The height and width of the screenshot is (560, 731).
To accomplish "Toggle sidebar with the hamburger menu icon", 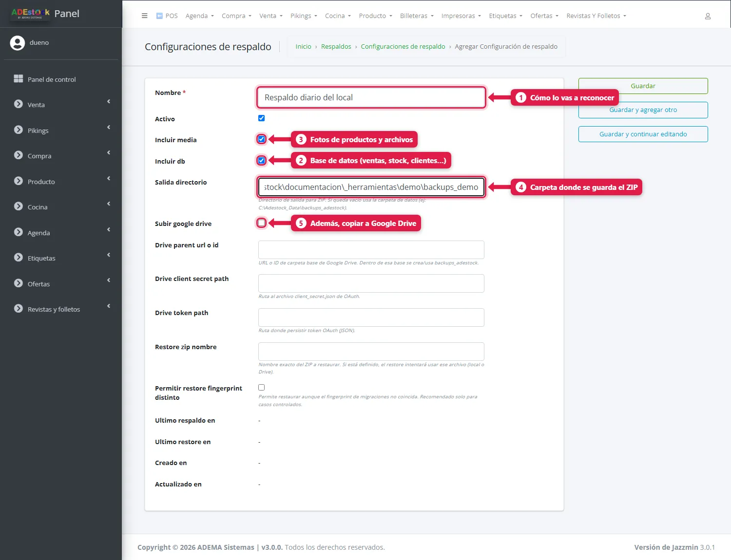I will pyautogui.click(x=144, y=16).
